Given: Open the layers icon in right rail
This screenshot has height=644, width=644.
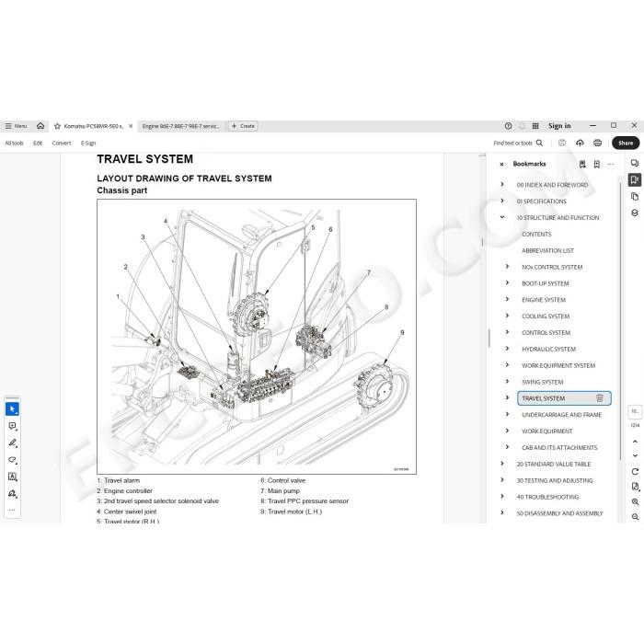Looking at the screenshot, I should 635,213.
